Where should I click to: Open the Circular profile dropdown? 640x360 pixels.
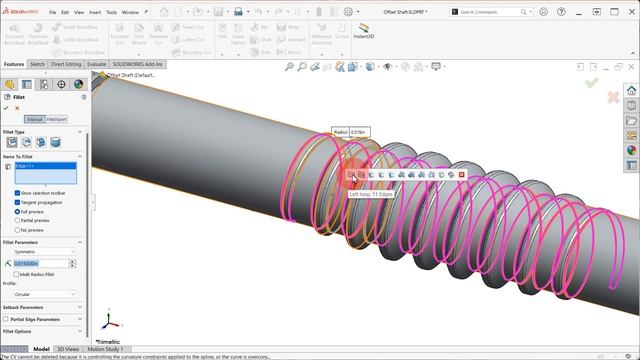pos(44,294)
